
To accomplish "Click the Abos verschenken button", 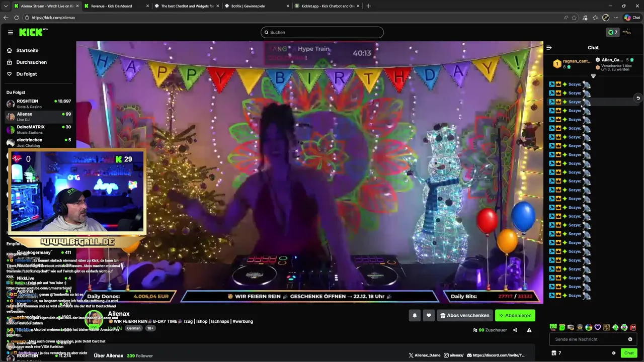I will point(464,315).
